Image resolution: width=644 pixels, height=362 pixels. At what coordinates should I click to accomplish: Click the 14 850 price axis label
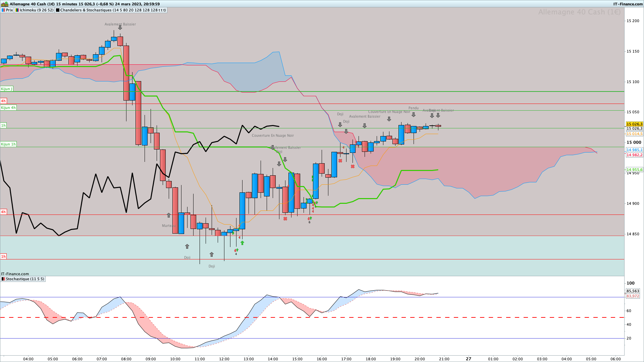click(633, 234)
